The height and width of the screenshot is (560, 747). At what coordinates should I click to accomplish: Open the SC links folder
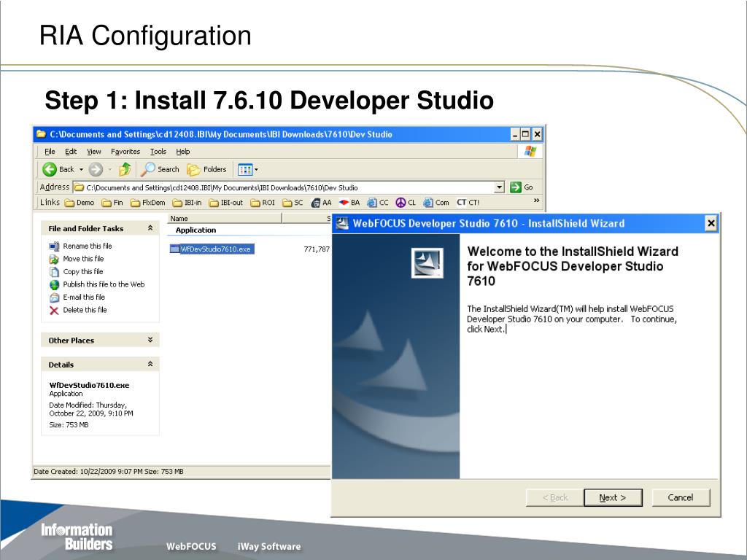click(x=293, y=203)
